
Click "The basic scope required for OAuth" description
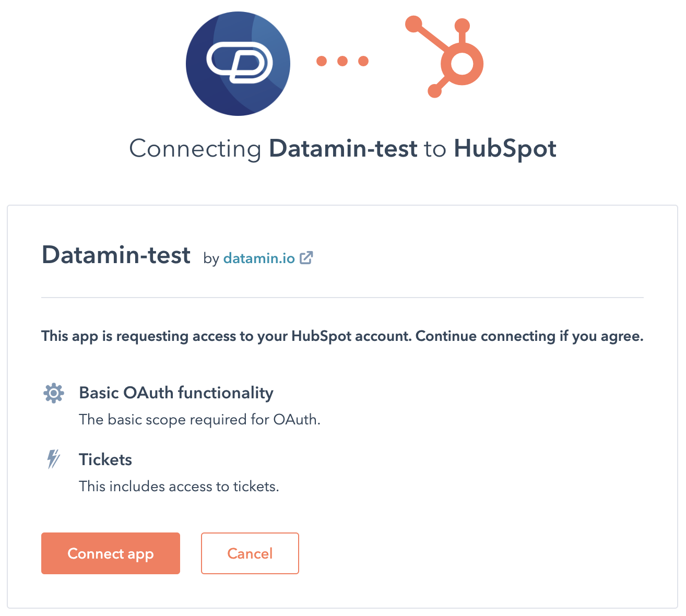click(x=199, y=420)
